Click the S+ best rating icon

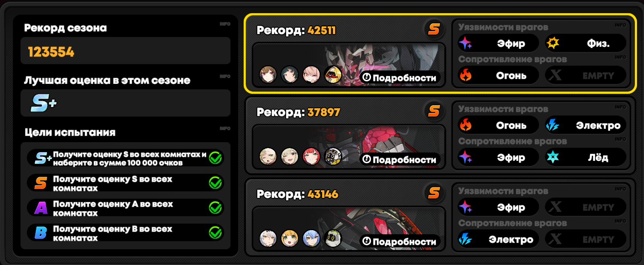(x=44, y=103)
